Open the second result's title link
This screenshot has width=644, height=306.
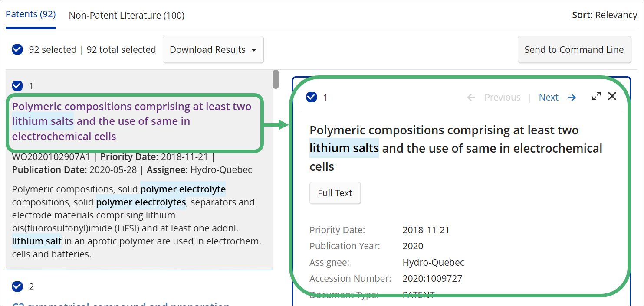pos(121,303)
